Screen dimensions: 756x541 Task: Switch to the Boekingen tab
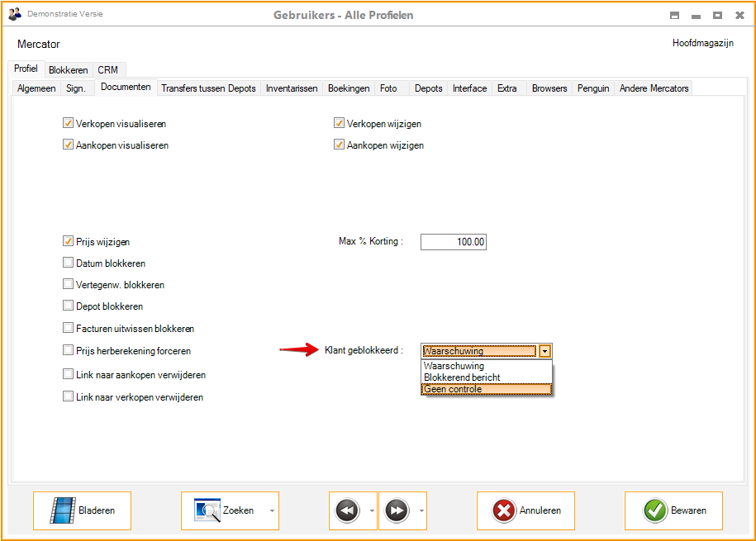click(349, 88)
